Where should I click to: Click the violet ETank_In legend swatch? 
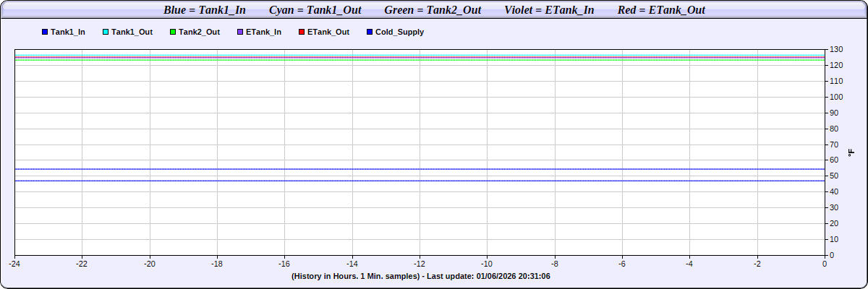coord(240,33)
